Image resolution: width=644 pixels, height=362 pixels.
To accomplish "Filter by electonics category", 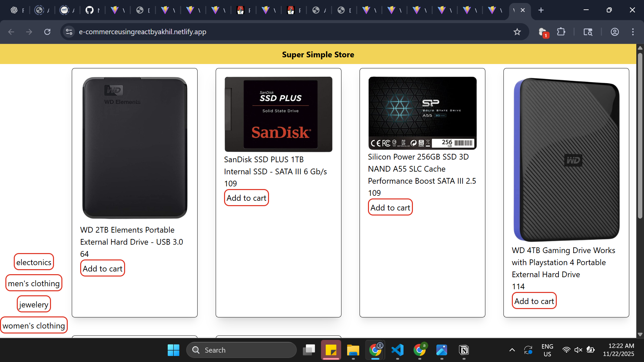I will [x=34, y=262].
